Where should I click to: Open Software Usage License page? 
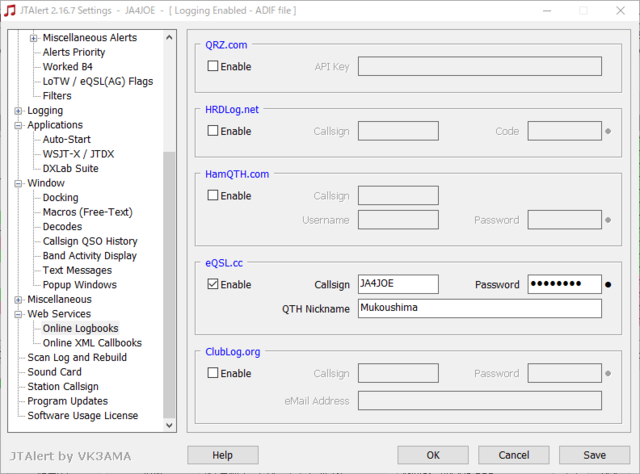pyautogui.click(x=83, y=415)
